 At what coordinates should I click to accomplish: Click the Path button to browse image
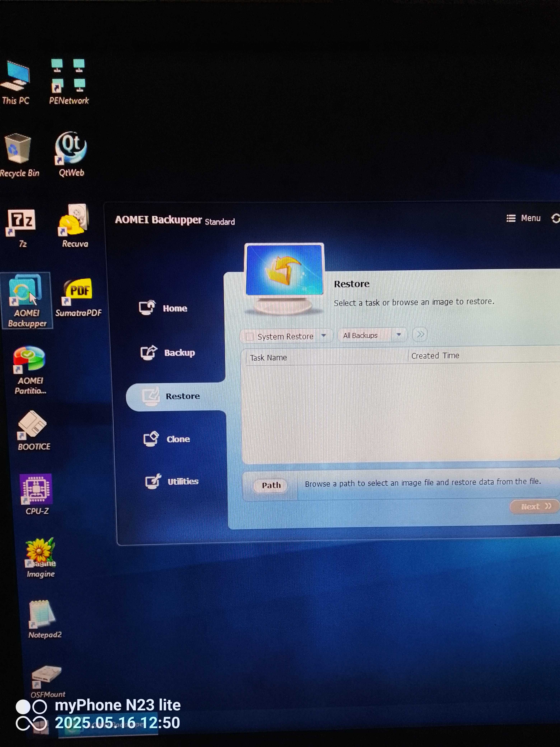point(271,485)
